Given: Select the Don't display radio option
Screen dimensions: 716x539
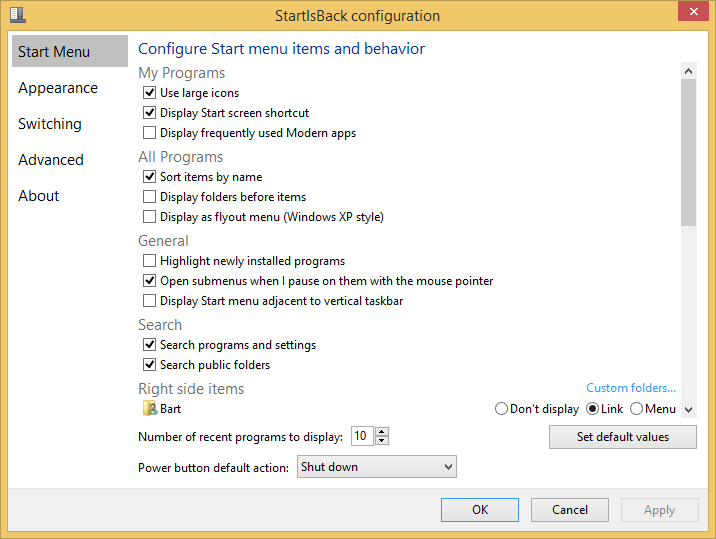Looking at the screenshot, I should pos(502,408).
